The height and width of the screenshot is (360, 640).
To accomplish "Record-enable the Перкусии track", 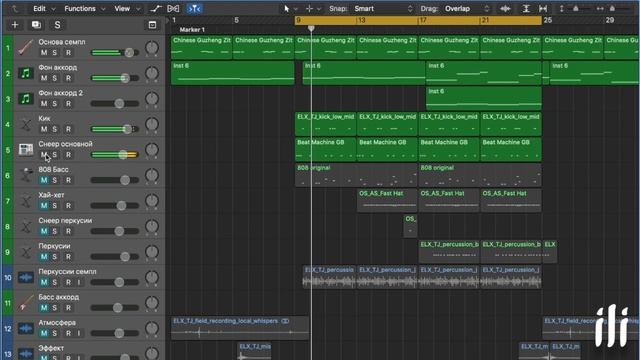I will point(68,257).
